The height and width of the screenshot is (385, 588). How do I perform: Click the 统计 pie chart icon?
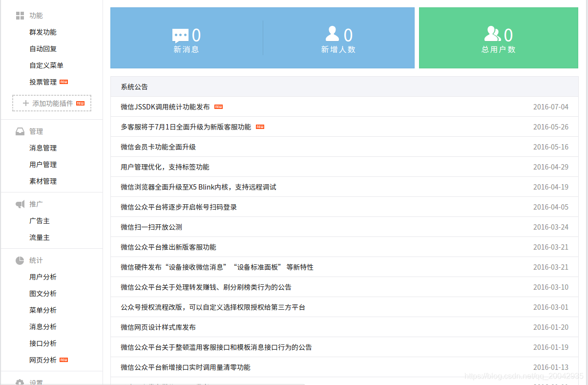pos(20,260)
